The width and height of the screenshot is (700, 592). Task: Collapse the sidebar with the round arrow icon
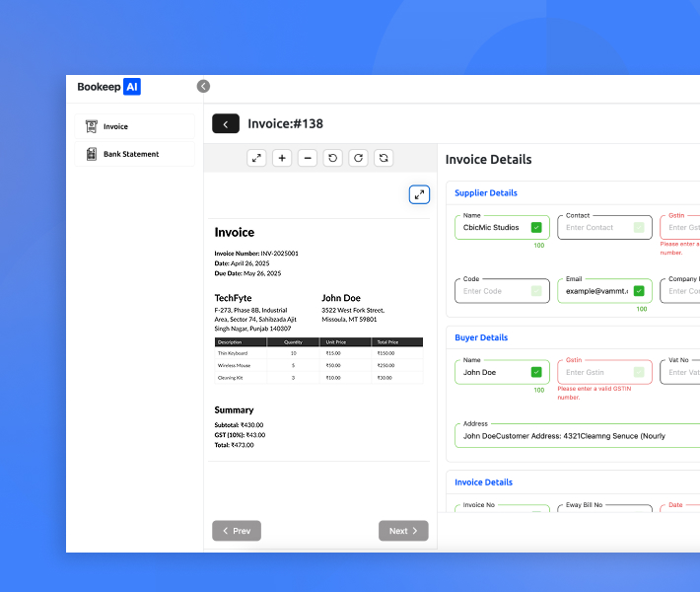coord(203,87)
